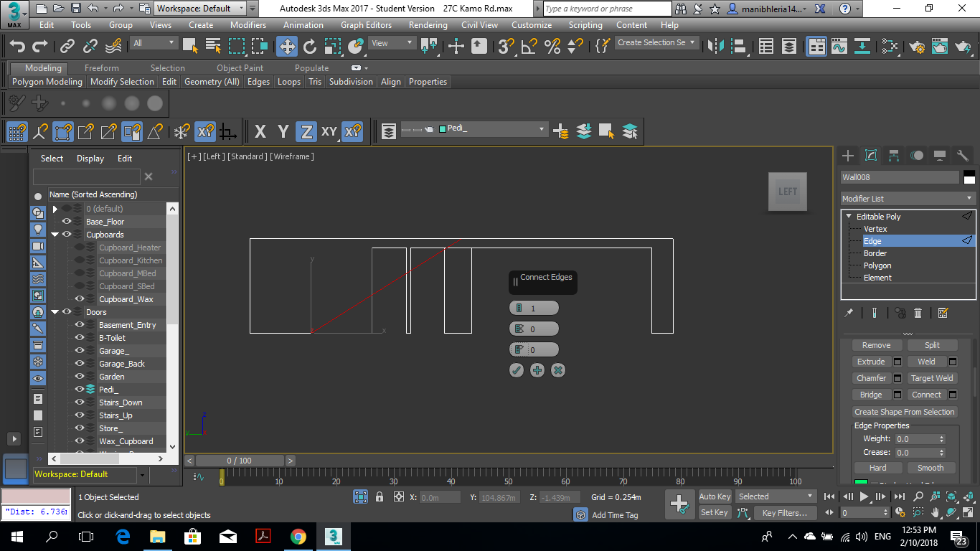Screen dimensions: 980x551
Task: Open the Utilities wrench panel icon
Action: 963,156
